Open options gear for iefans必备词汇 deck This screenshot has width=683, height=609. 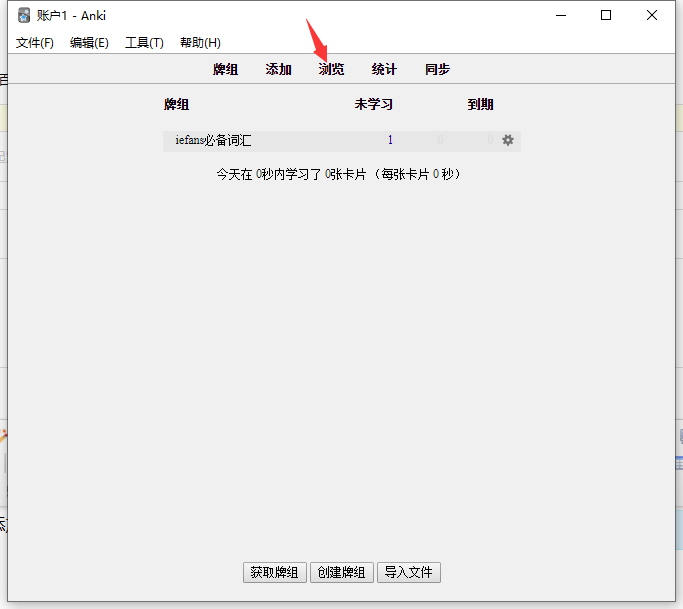[508, 141]
